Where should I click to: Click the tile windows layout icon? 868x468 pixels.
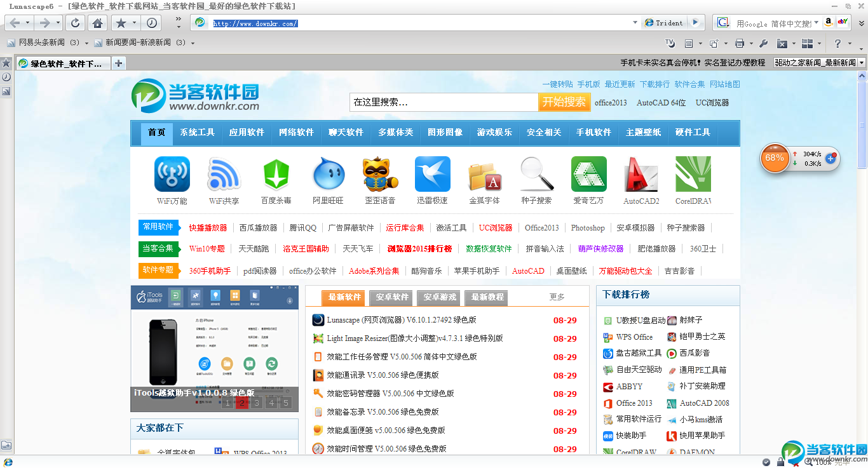(x=807, y=43)
